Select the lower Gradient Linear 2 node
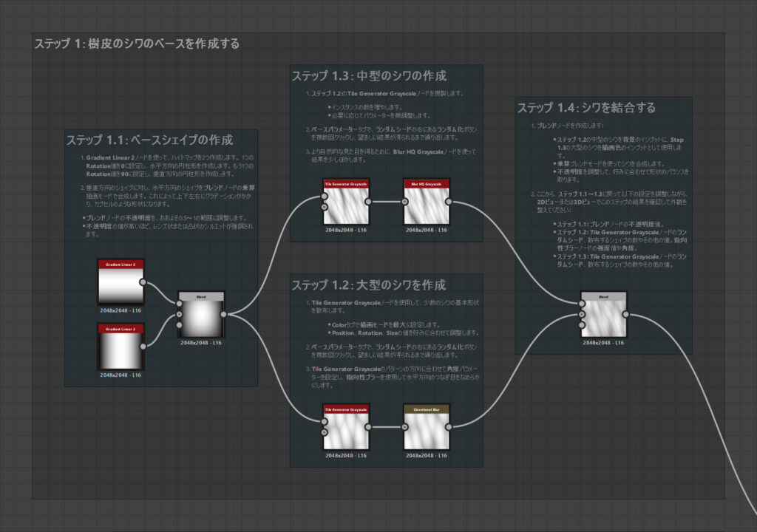 coord(120,348)
